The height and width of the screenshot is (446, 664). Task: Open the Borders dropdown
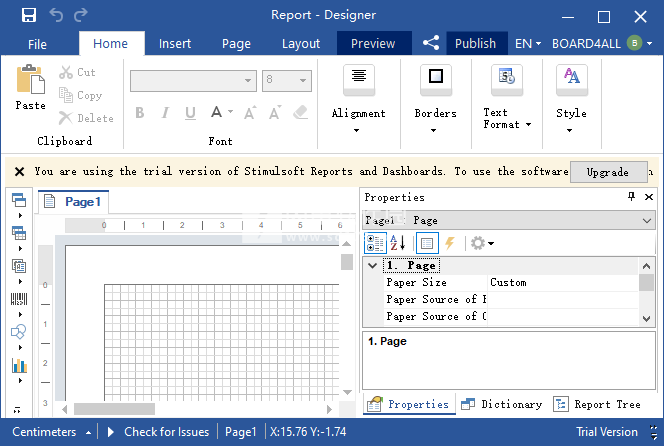pyautogui.click(x=435, y=100)
